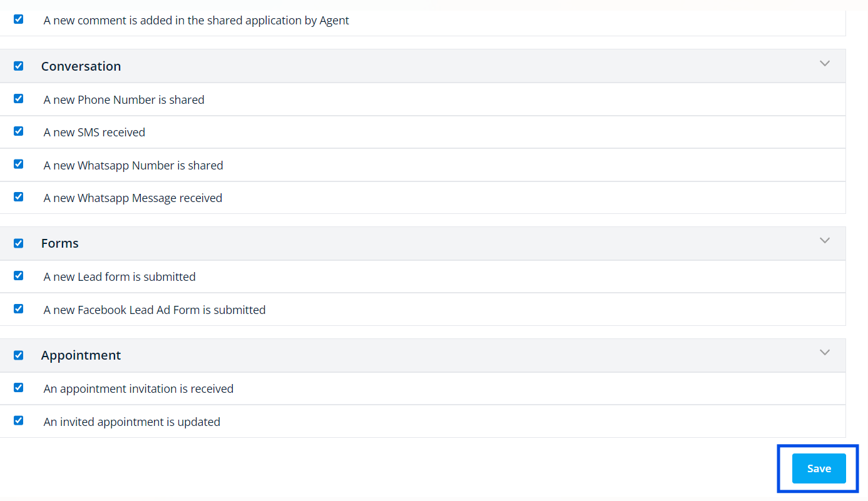Collapse the Appointment section chevron

(x=825, y=352)
